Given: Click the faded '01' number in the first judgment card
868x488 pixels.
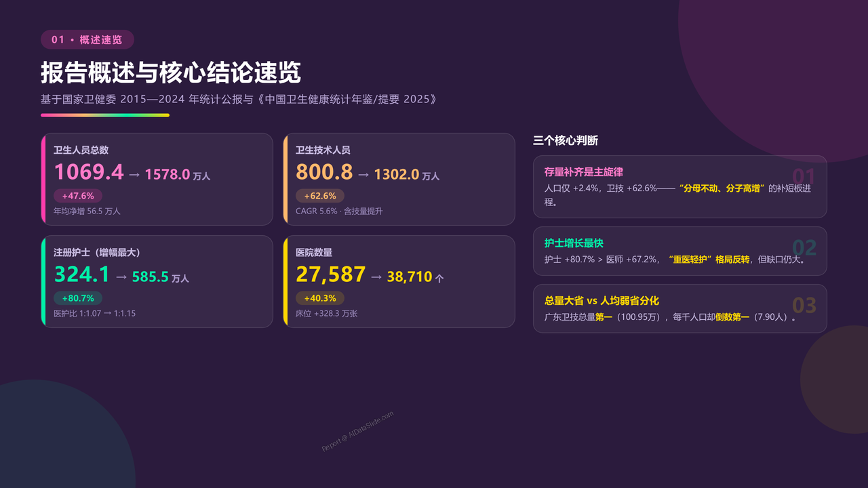Looking at the screenshot, I should pos(804,177).
